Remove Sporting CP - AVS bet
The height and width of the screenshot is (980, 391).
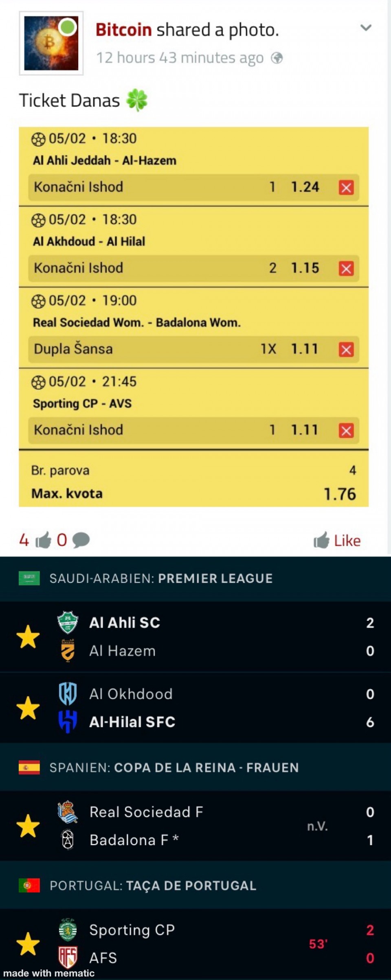[x=346, y=431]
